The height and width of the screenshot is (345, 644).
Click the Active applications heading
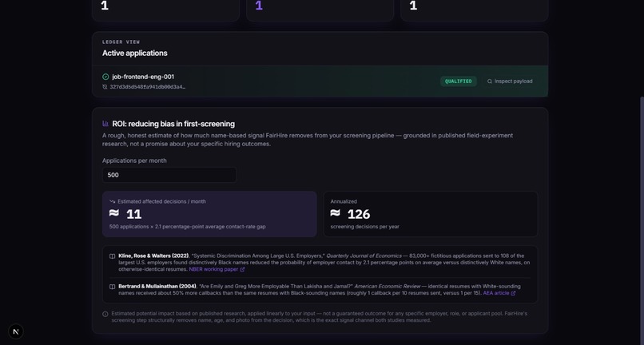click(x=135, y=53)
